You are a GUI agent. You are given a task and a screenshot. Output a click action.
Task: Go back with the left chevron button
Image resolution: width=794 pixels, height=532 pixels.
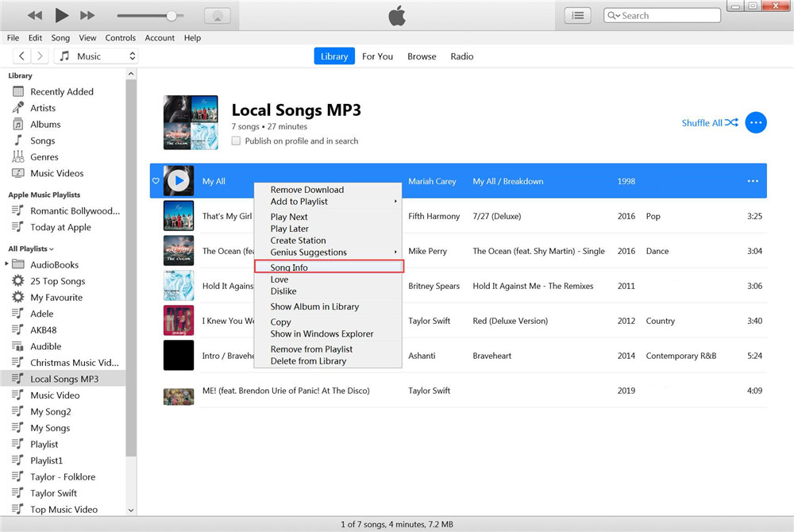21,56
